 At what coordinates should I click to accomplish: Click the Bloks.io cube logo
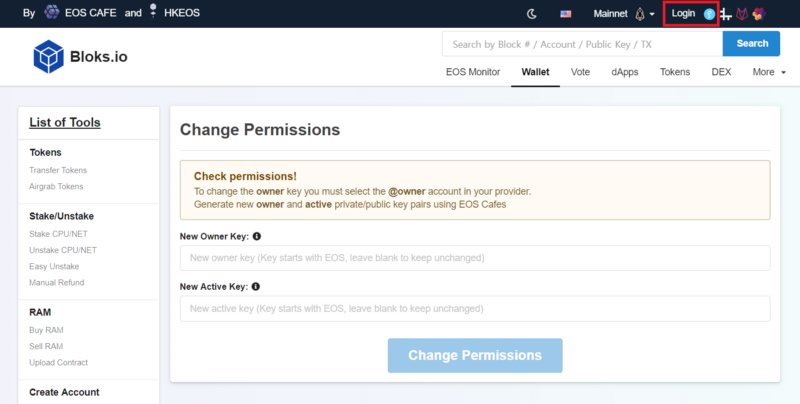tap(48, 56)
